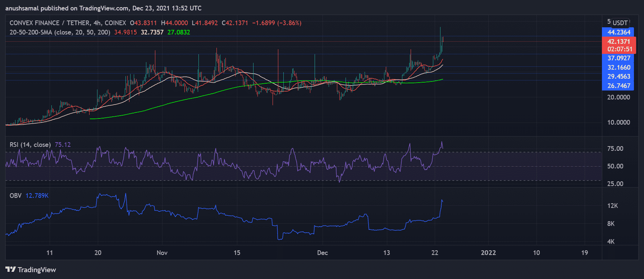Click the RSI value 75.12 readout

[63, 145]
